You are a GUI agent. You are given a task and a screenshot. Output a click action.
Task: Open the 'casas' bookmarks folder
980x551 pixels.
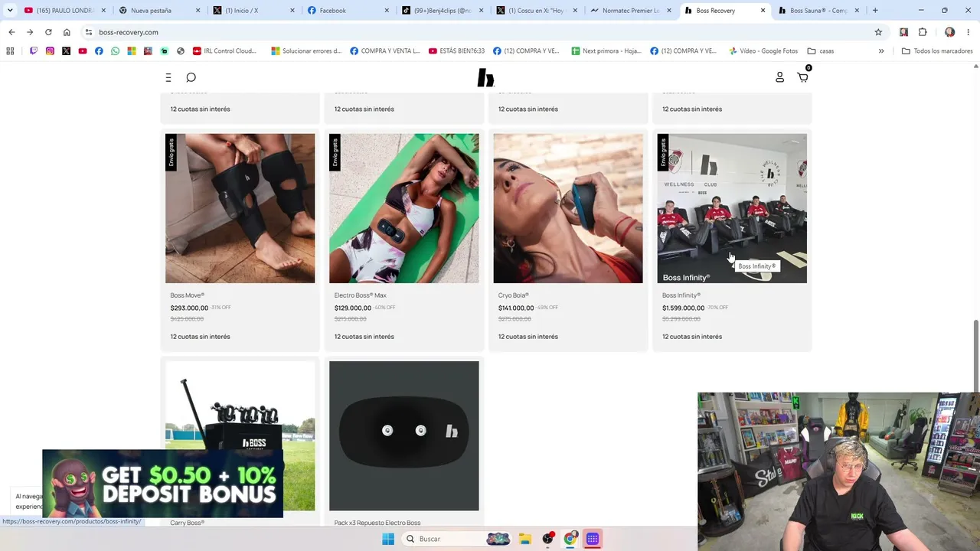tap(821, 51)
